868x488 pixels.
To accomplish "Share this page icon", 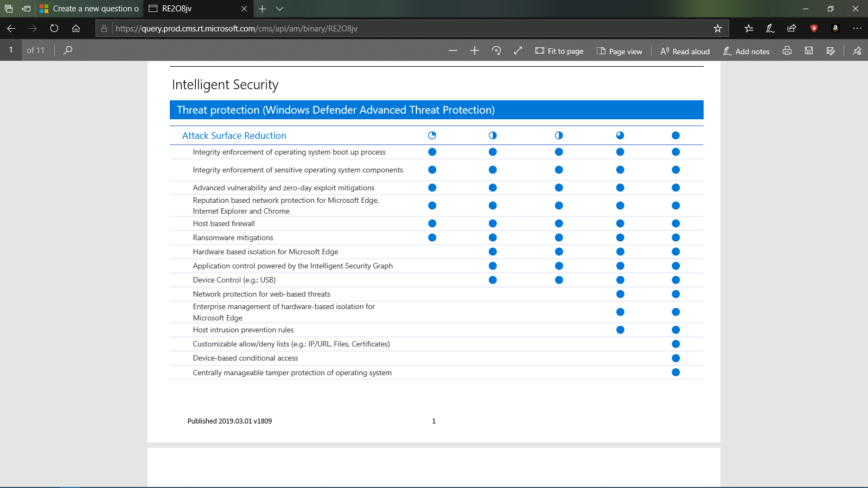I will (x=792, y=28).
